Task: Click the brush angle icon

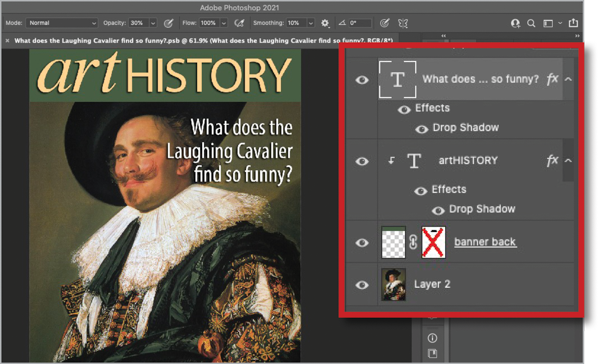Action: pyautogui.click(x=342, y=23)
